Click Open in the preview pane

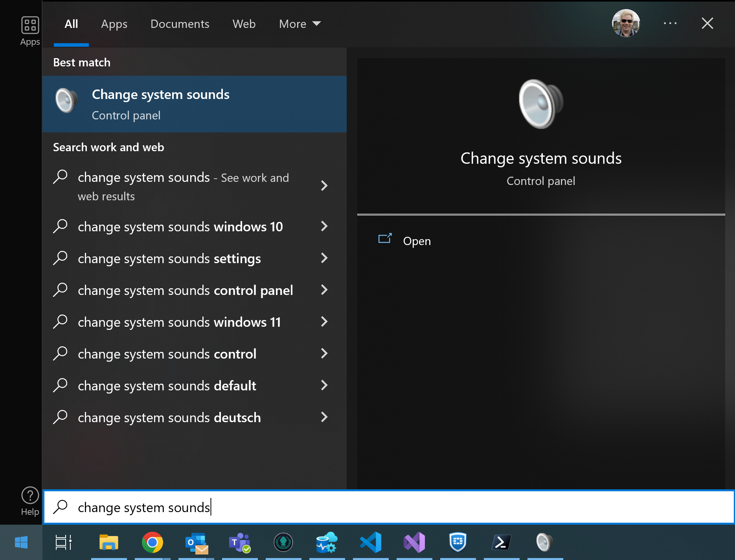click(417, 241)
